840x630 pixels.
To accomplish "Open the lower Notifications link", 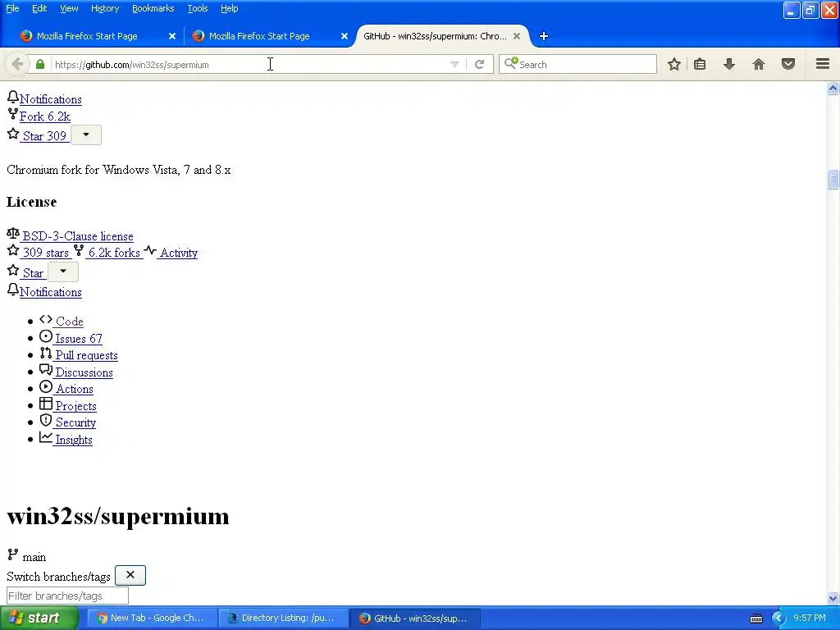I will [51, 292].
